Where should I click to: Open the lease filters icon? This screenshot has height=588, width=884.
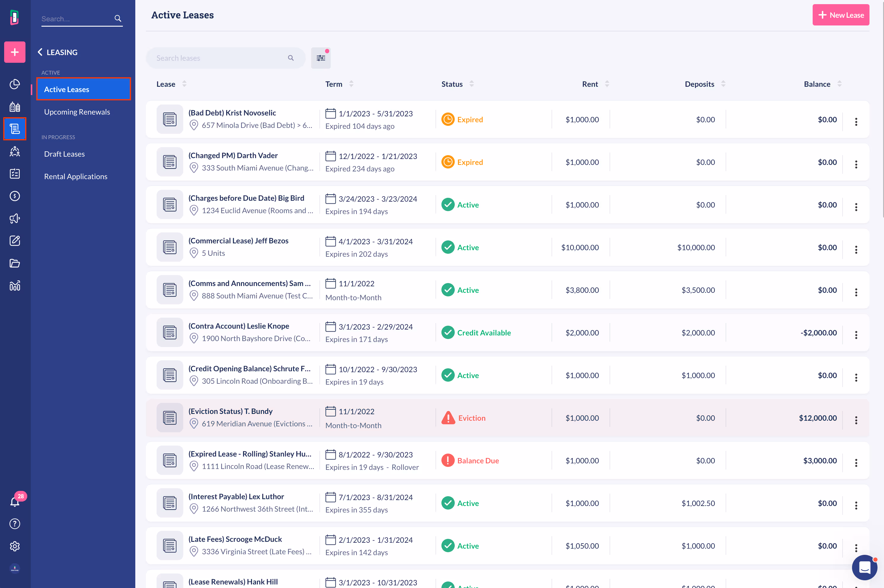click(321, 58)
